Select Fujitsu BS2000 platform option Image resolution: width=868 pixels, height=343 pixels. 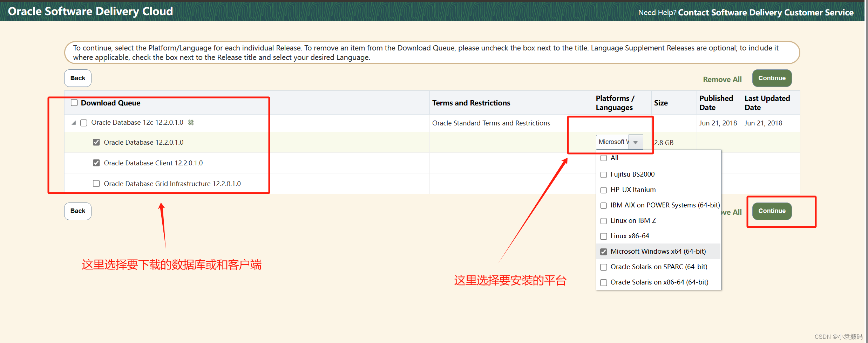pos(604,174)
